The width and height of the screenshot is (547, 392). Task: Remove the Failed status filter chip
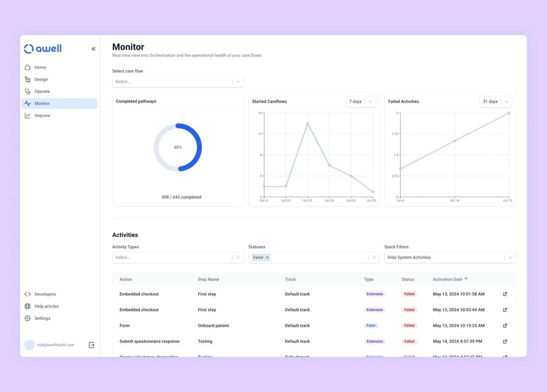(x=267, y=258)
